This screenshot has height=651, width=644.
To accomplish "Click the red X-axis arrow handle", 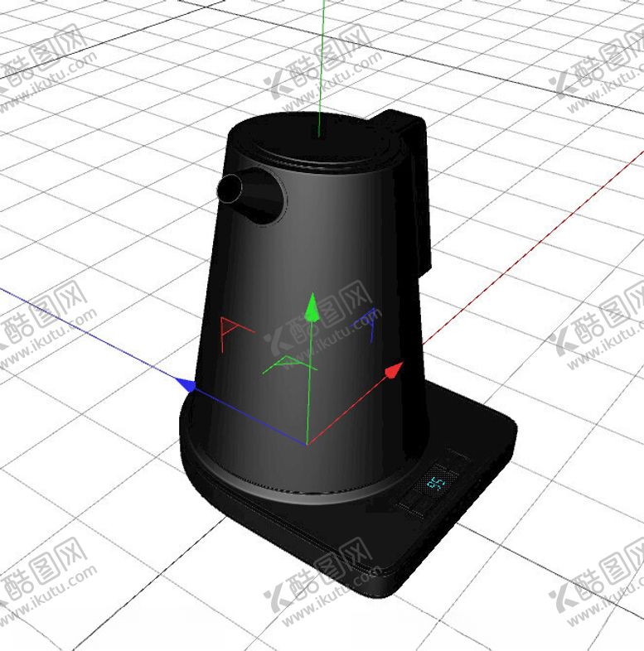I will click(x=394, y=369).
